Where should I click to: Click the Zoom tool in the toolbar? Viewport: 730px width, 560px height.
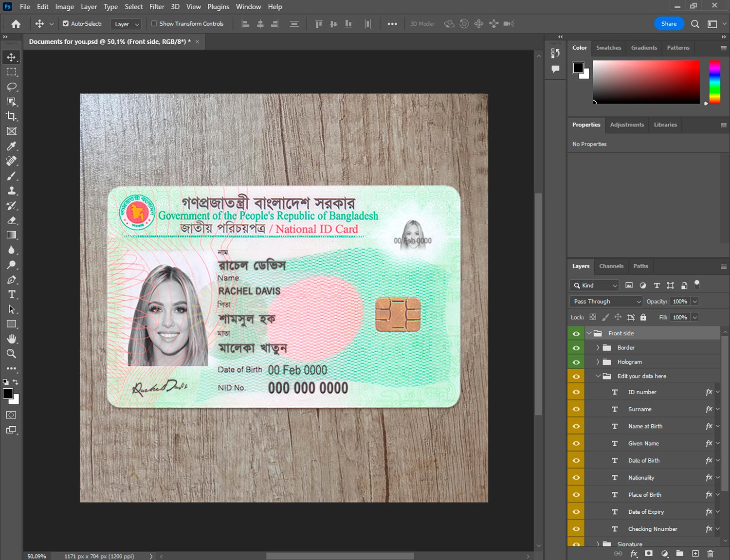[12, 354]
